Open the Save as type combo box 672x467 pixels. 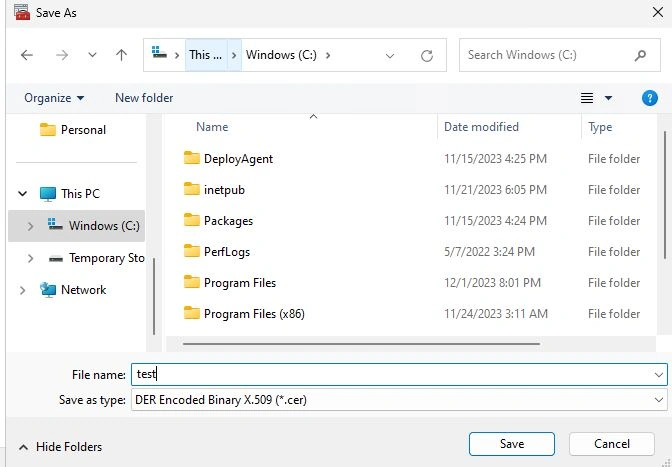pyautogui.click(x=399, y=400)
